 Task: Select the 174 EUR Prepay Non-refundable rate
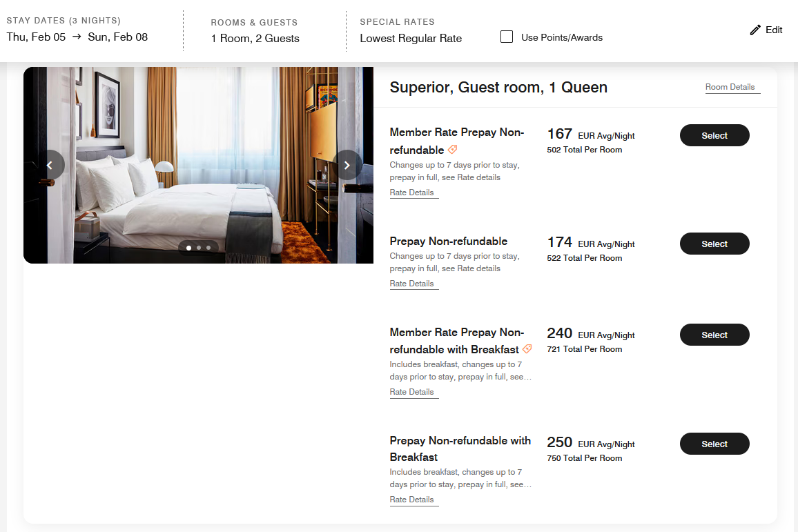click(714, 244)
